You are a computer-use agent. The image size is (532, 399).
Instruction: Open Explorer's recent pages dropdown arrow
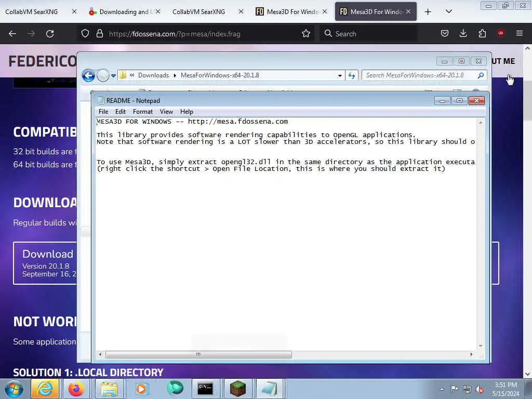113,76
